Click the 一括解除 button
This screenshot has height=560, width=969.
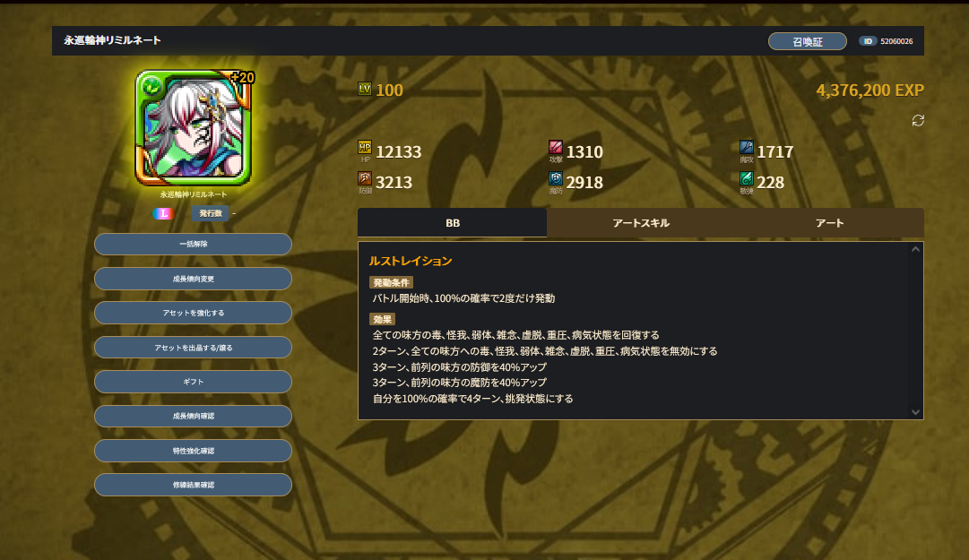tap(193, 244)
